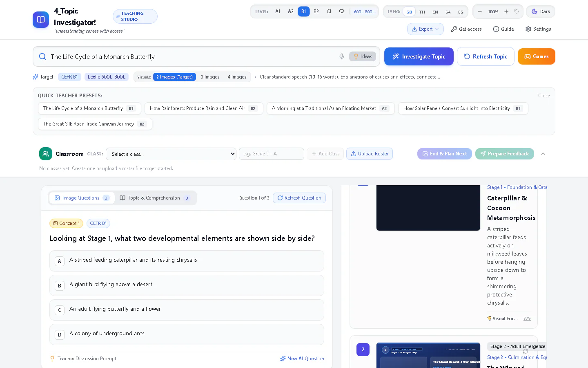Select level A1

click(x=278, y=11)
